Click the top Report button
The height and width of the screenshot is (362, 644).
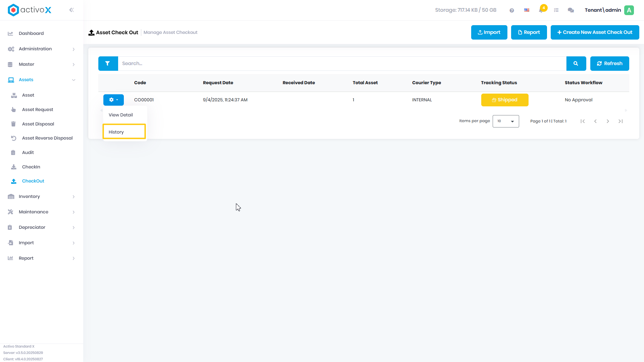(529, 32)
